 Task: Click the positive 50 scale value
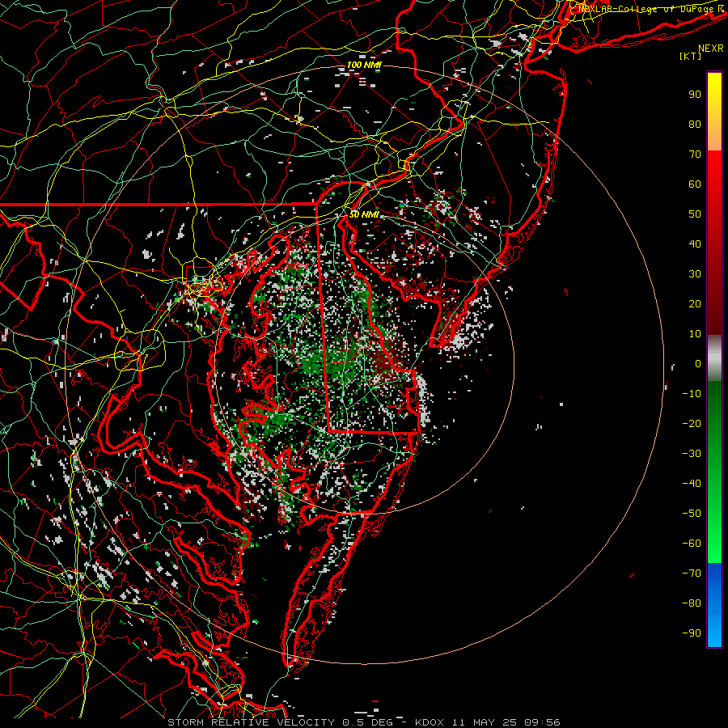tap(695, 214)
